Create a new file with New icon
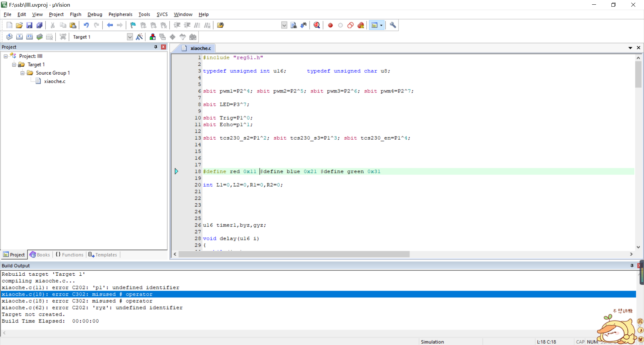The image size is (644, 345). pyautogui.click(x=9, y=25)
